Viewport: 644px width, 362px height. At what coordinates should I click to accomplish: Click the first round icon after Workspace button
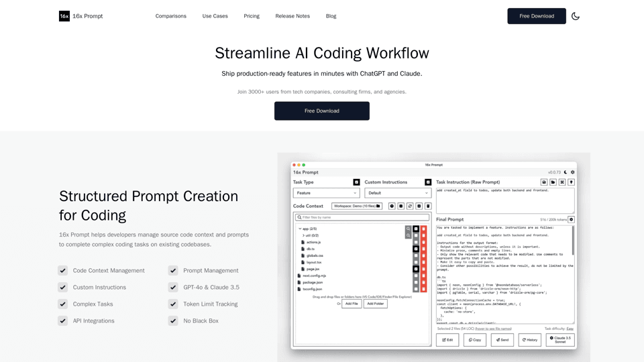(392, 206)
